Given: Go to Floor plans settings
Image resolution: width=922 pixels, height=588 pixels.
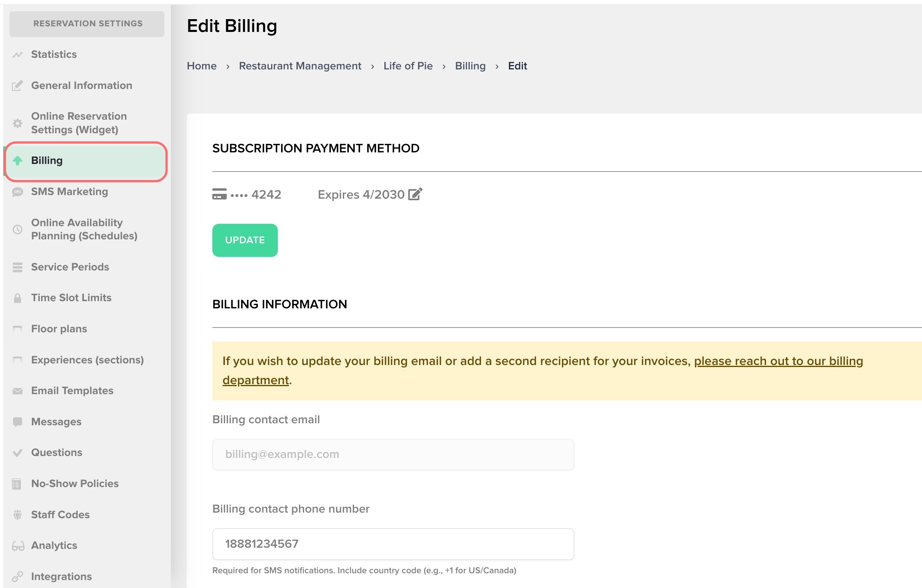Looking at the screenshot, I should pyautogui.click(x=59, y=329).
